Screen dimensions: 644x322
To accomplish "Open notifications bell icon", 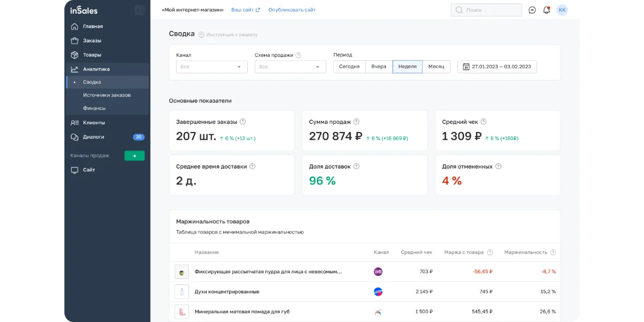I will pos(546,10).
